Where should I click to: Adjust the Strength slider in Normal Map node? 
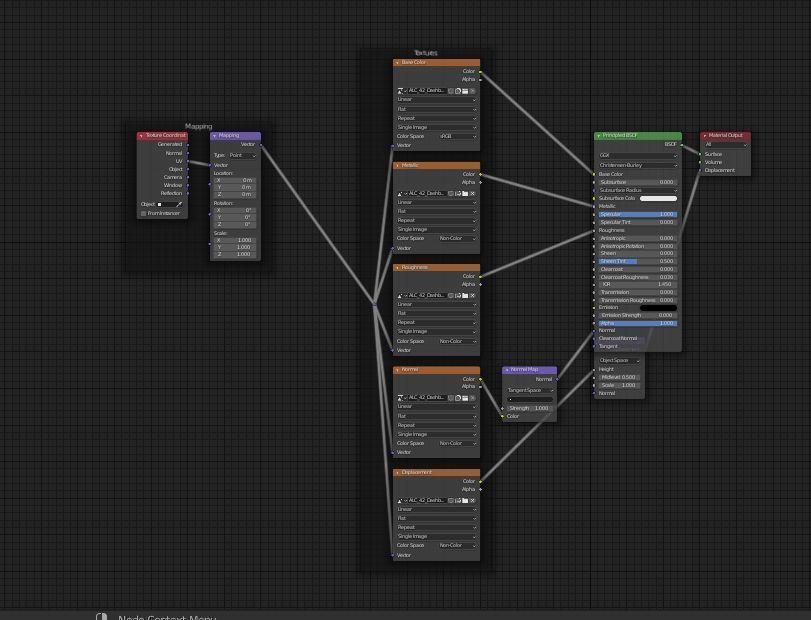530,408
